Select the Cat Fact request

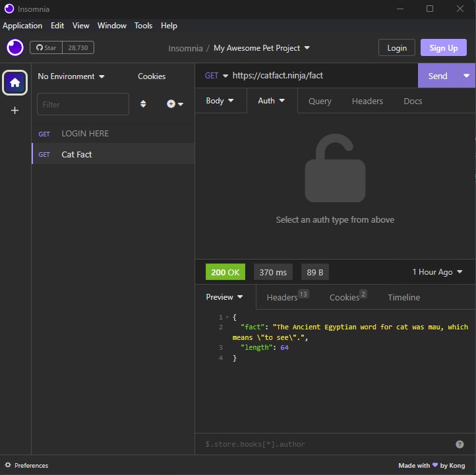(x=113, y=154)
